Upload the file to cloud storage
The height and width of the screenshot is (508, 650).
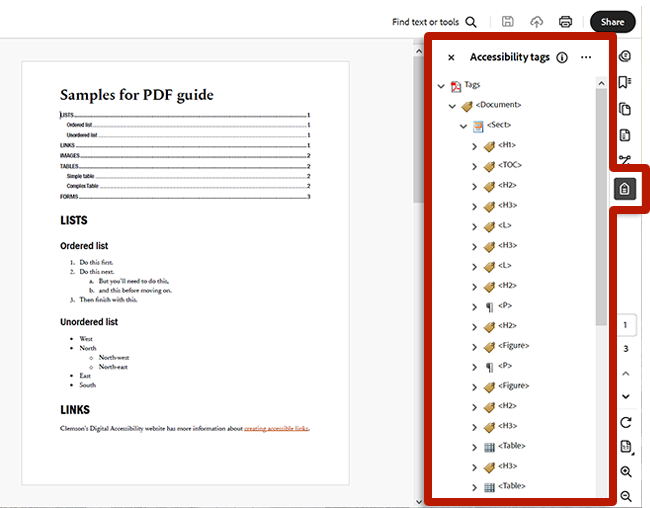pos(536,22)
